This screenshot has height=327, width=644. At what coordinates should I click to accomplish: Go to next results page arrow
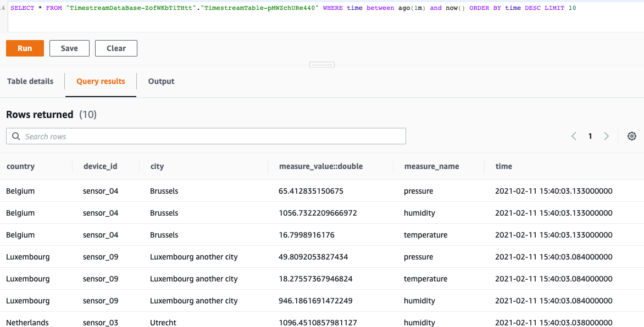[607, 136]
